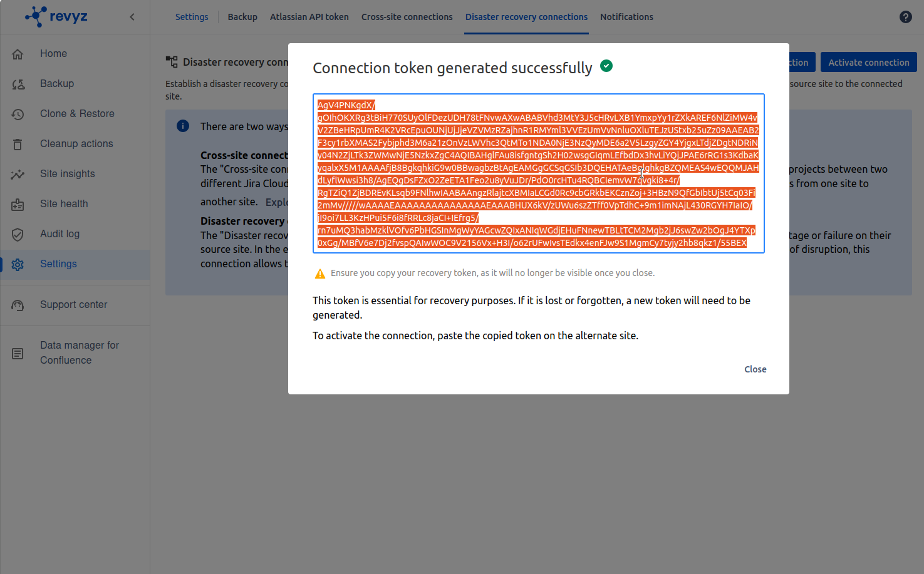The width and height of the screenshot is (924, 574).
Task: Click the Backup icon in sidebar
Action: tap(18, 85)
